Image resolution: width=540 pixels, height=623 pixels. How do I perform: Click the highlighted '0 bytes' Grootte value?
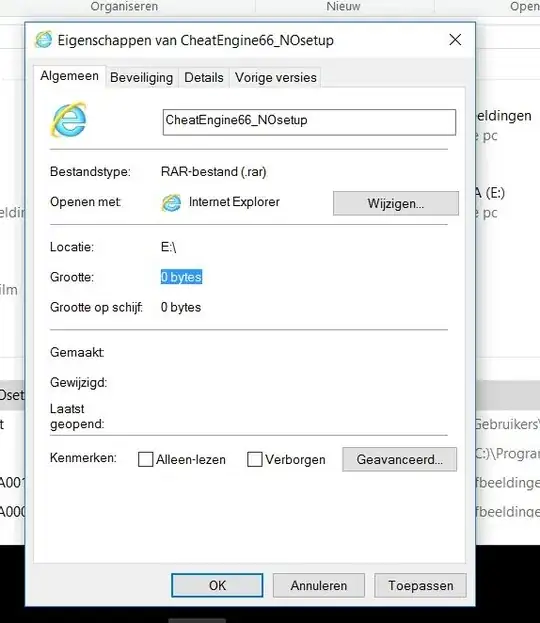tap(181, 277)
